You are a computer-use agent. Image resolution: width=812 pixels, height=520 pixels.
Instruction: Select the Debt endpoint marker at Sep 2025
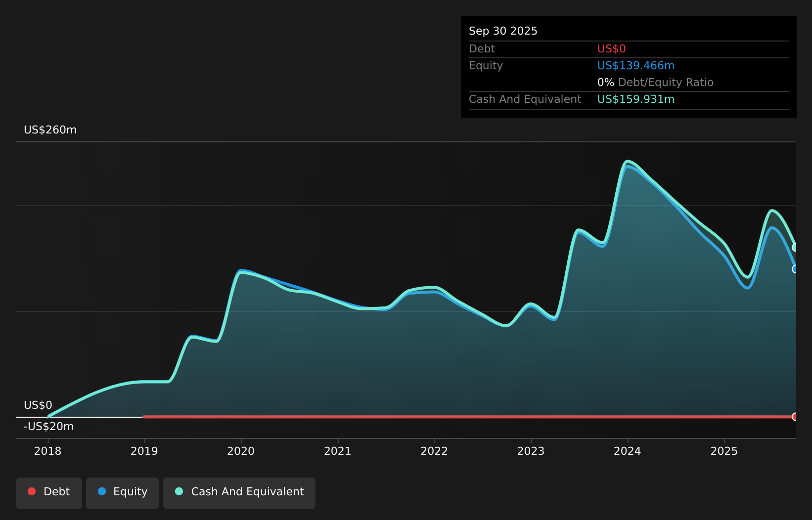tap(795, 417)
